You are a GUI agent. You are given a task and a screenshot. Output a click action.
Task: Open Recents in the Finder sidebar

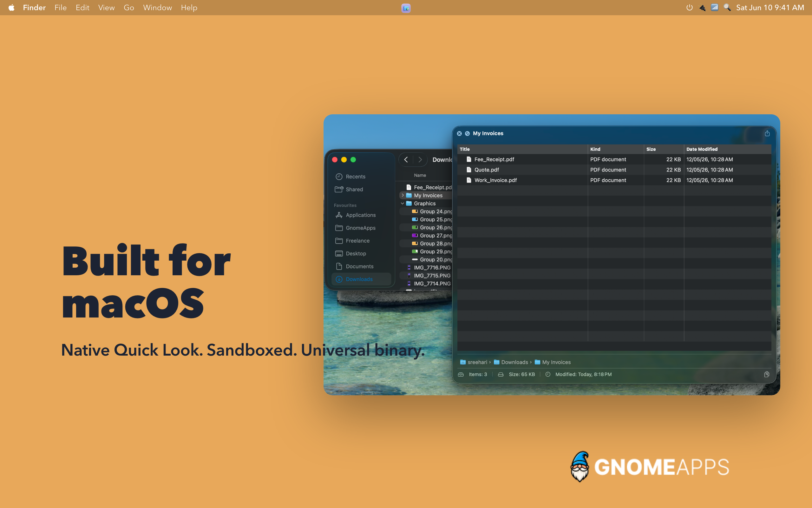coord(361,177)
